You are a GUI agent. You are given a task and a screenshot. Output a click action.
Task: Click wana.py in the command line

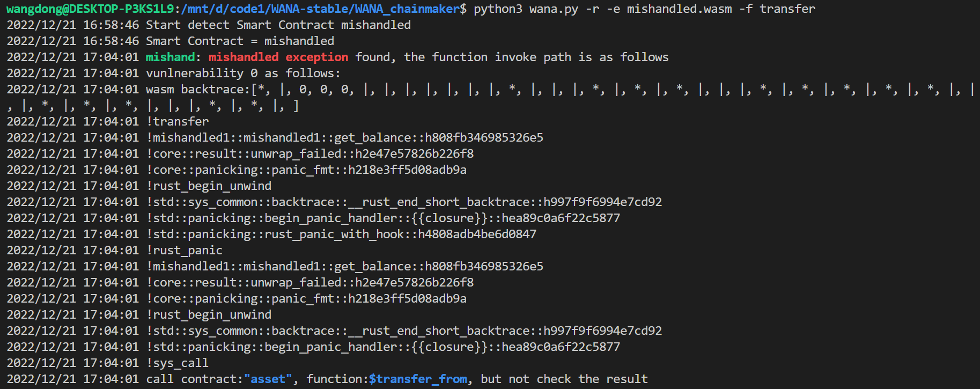pyautogui.click(x=553, y=9)
